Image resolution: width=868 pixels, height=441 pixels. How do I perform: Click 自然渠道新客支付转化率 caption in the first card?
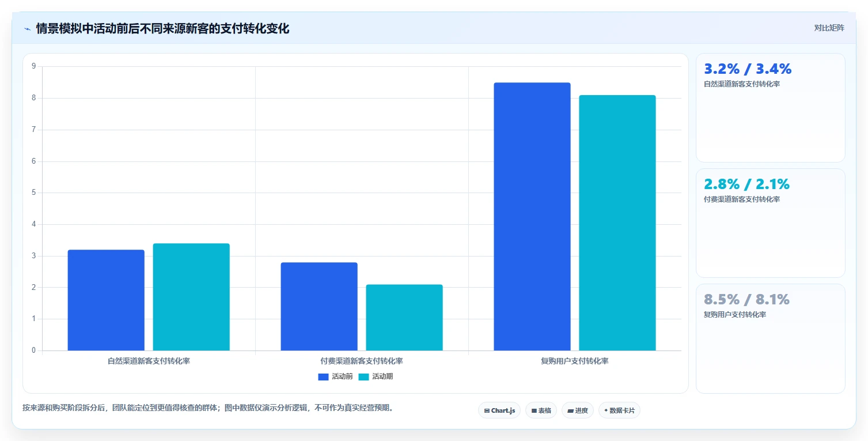click(742, 84)
